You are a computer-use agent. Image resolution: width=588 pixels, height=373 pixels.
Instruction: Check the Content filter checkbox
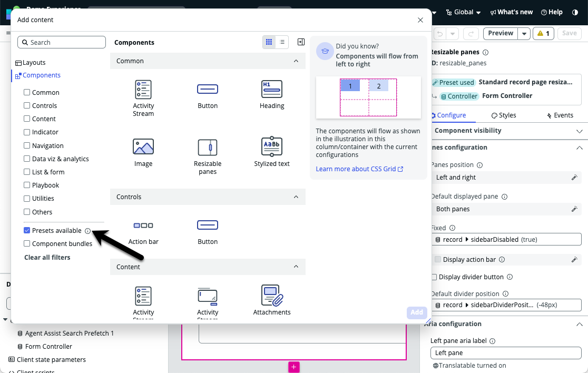point(27,119)
